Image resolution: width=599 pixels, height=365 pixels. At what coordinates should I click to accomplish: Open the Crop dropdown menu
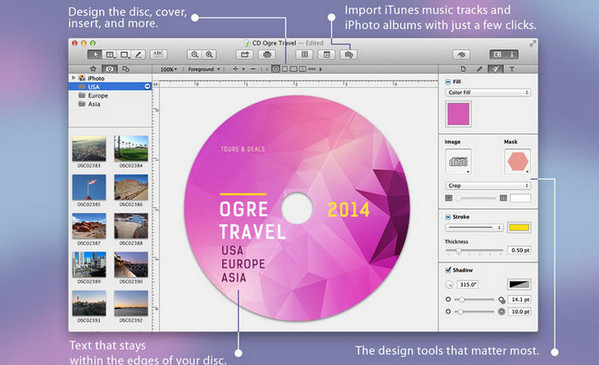pos(488,185)
